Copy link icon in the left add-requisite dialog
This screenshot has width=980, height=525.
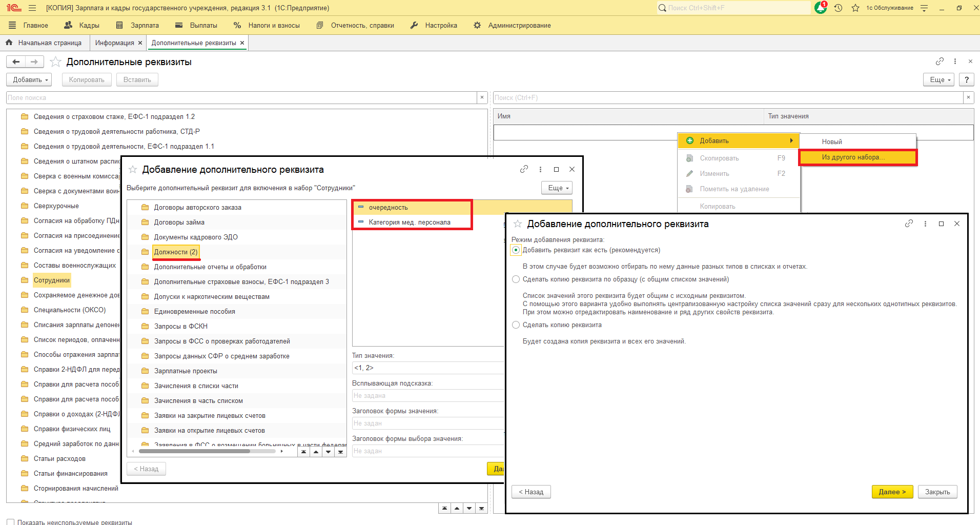tap(524, 169)
